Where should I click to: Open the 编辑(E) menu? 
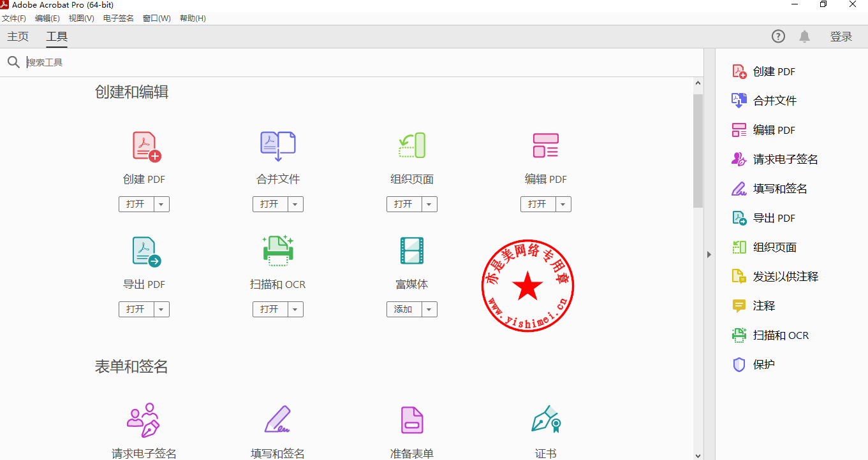pyautogui.click(x=47, y=18)
